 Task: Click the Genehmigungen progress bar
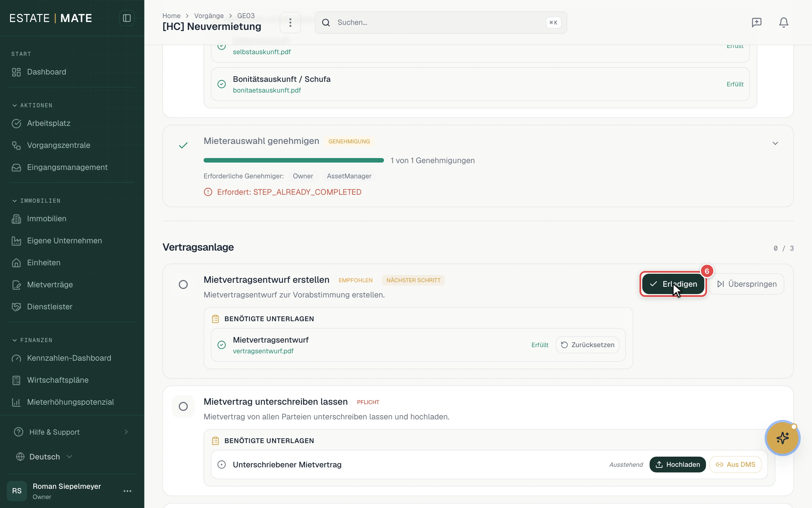(294, 160)
